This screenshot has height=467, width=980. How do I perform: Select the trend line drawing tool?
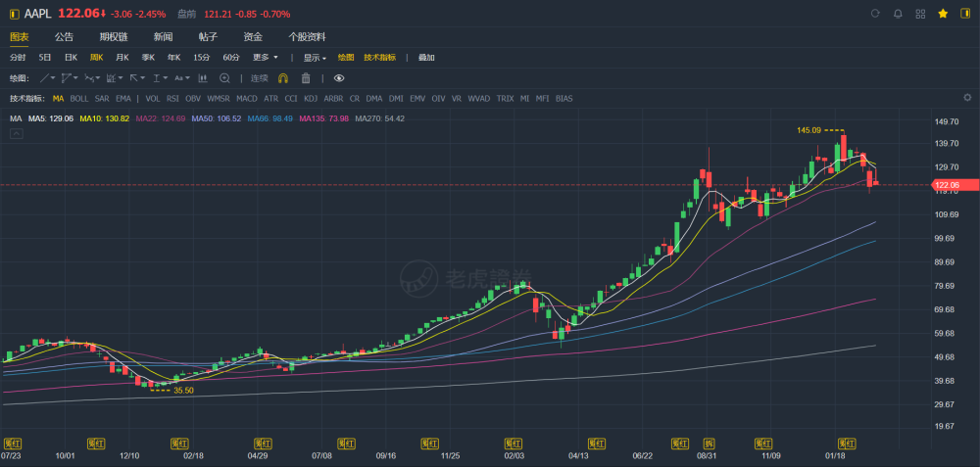pyautogui.click(x=44, y=78)
